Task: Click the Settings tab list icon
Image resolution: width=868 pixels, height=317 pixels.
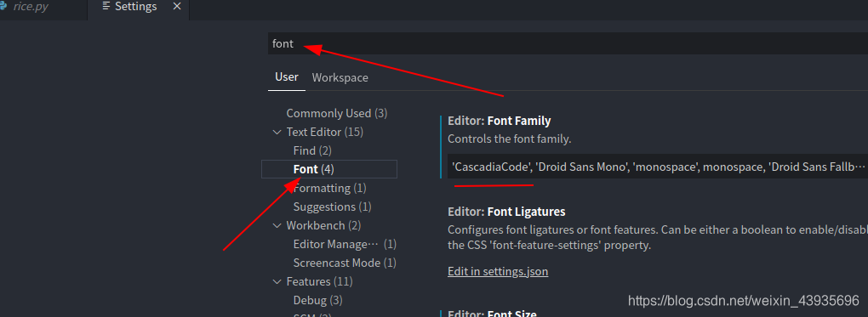Action: pos(106,7)
